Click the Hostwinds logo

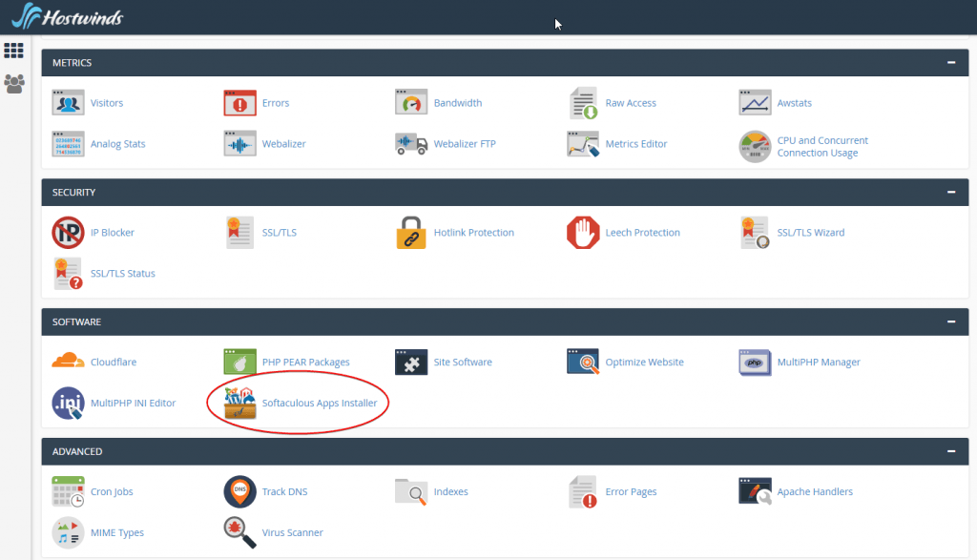[67, 16]
